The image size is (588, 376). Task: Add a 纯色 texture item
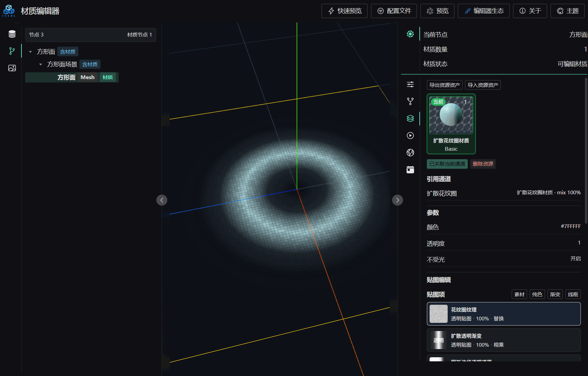[x=537, y=294]
